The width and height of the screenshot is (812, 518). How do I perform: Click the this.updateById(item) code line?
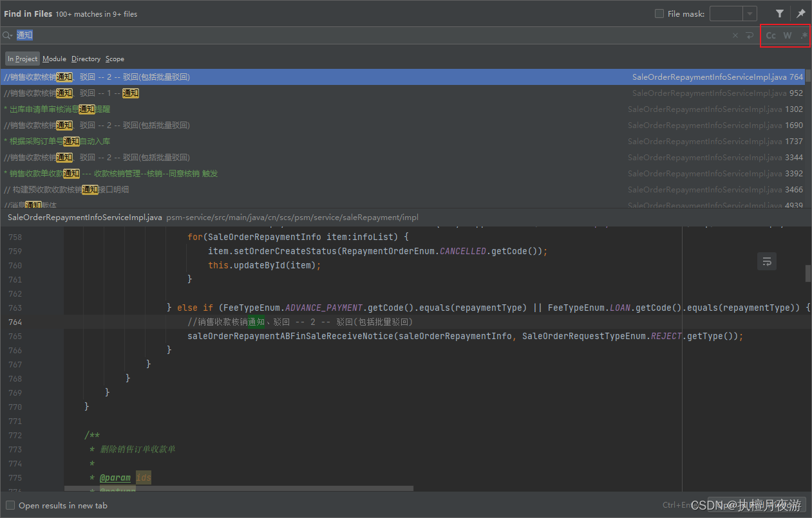pos(264,265)
